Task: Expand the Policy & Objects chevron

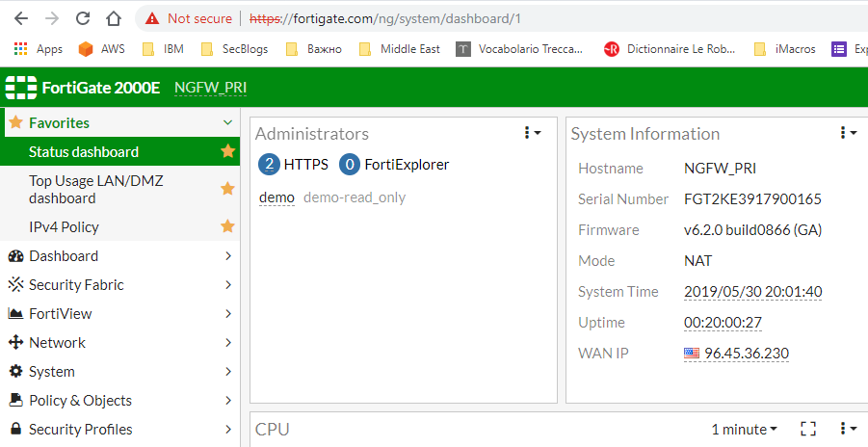Action: click(x=228, y=400)
